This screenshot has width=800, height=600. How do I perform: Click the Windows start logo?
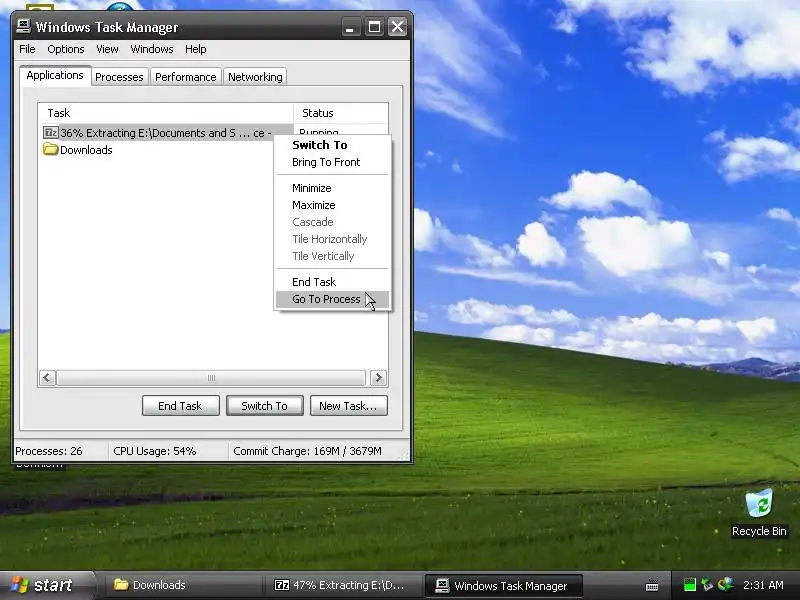click(19, 585)
